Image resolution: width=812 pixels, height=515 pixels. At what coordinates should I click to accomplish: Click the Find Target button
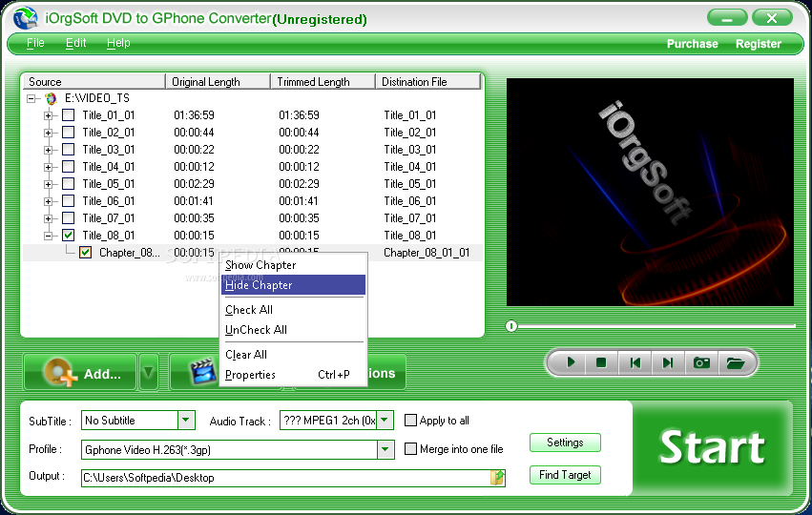pos(565,475)
